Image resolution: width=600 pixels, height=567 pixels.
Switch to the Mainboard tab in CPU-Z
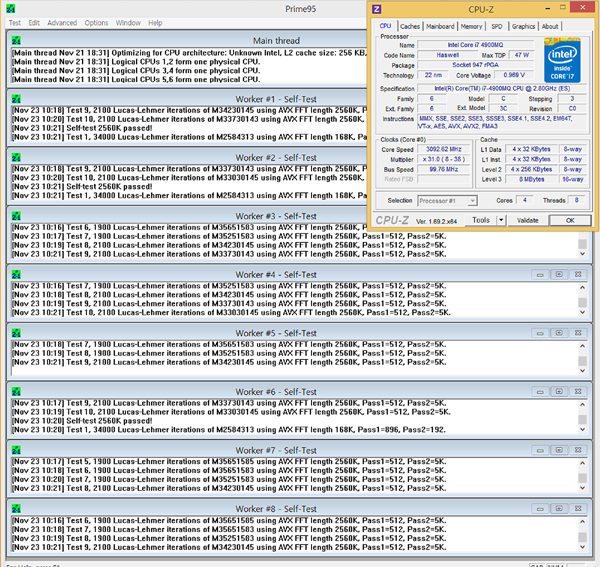[440, 26]
